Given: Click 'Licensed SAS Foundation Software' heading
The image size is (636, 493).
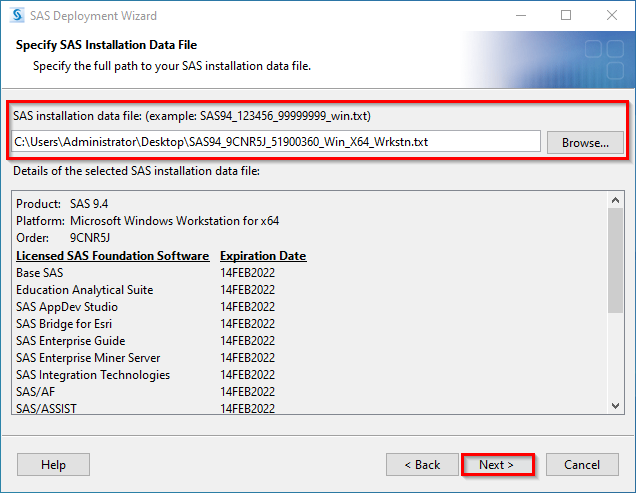Looking at the screenshot, I should click(x=112, y=256).
